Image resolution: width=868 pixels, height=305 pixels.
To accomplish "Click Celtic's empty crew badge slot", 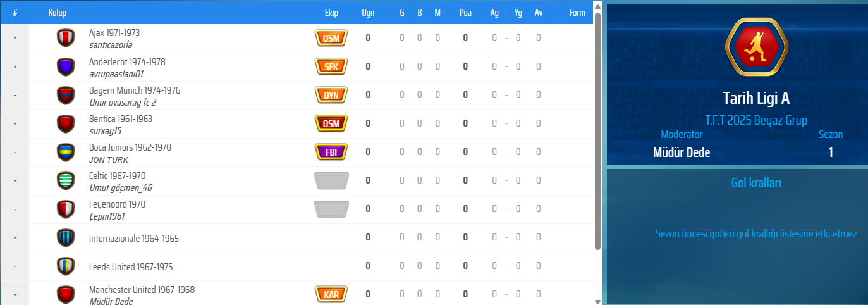I will 331,180.
